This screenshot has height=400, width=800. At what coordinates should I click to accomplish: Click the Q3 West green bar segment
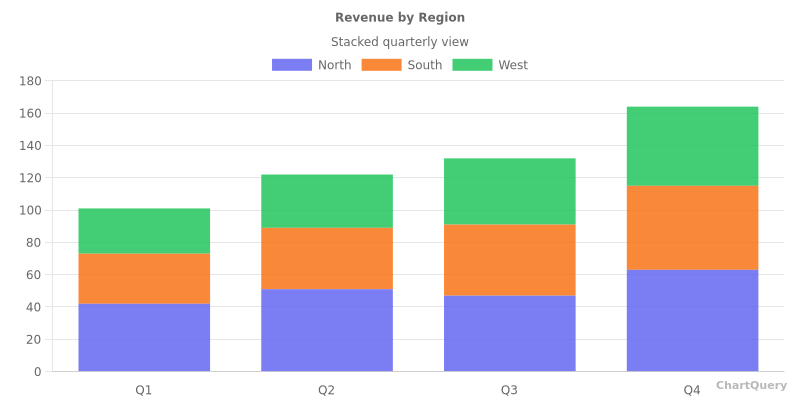pyautogui.click(x=510, y=191)
